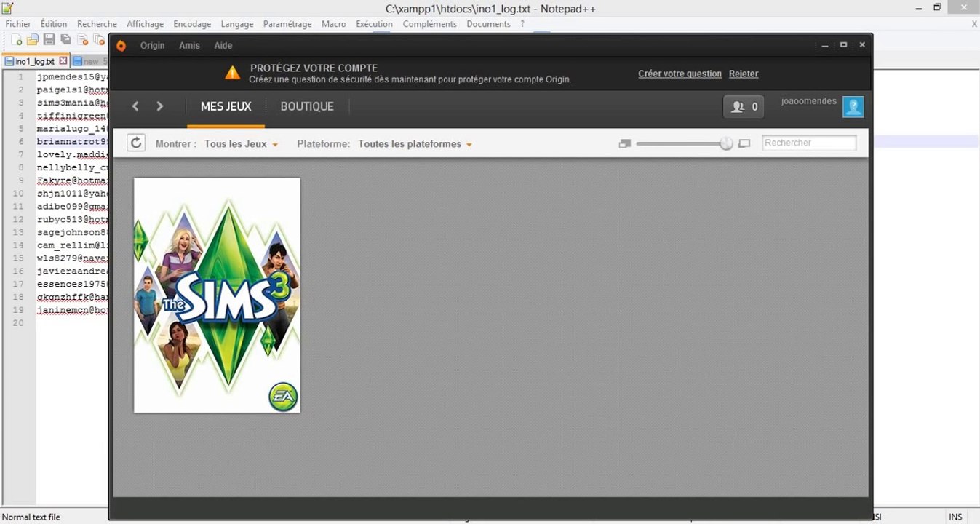The width and height of the screenshot is (980, 524).
Task: Click the Rechercher search field
Action: click(809, 143)
